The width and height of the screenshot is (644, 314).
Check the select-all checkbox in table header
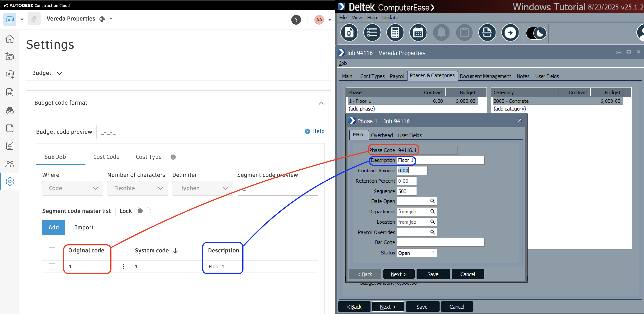pos(52,250)
